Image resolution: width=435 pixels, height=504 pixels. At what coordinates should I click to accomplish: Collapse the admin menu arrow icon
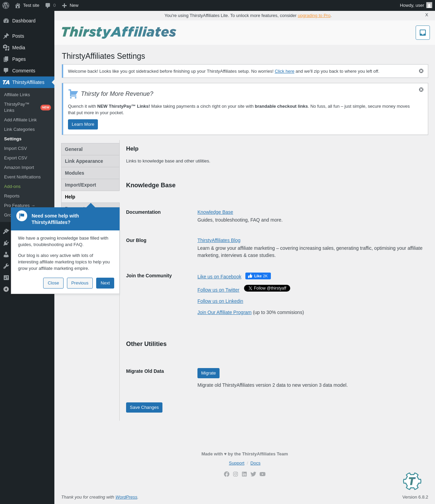coord(6,289)
